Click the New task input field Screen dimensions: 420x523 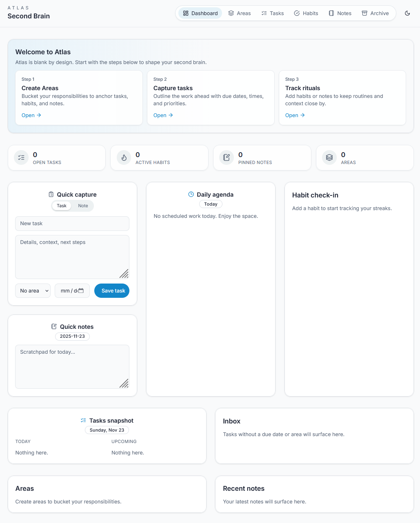click(72, 224)
